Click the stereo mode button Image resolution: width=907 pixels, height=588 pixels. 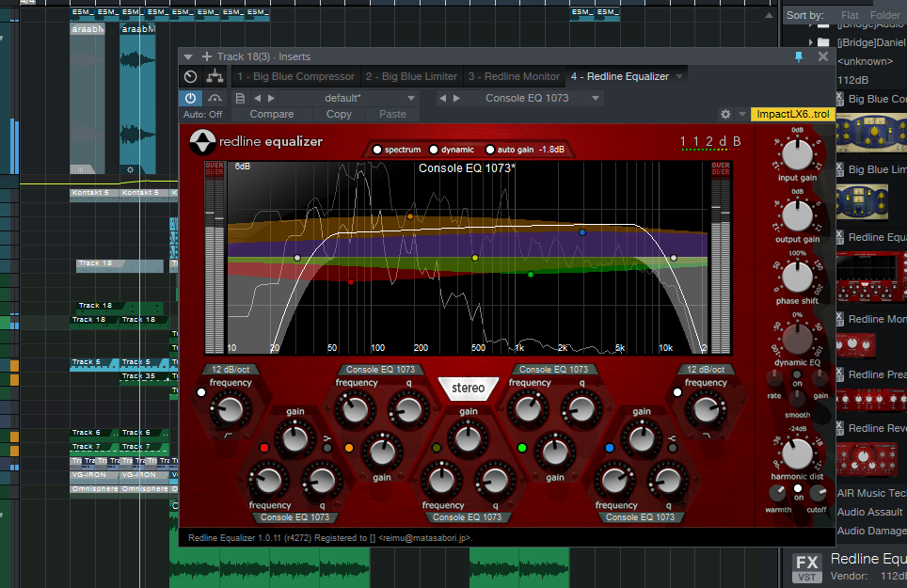coord(468,388)
